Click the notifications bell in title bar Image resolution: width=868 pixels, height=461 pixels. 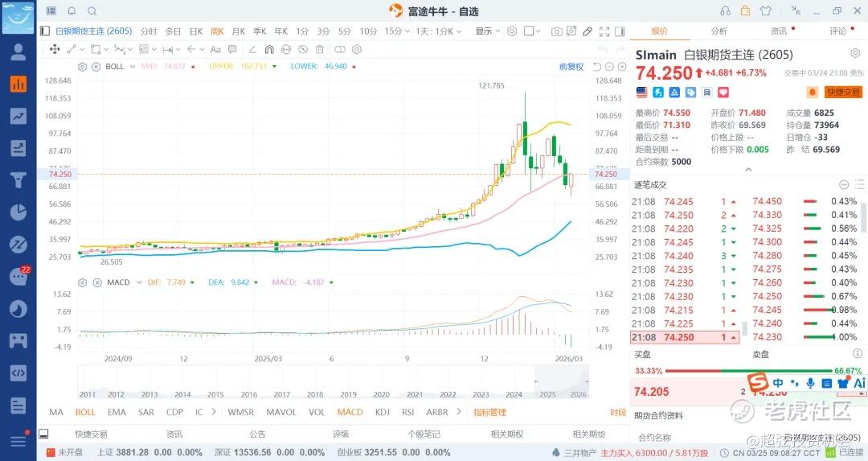coord(72,11)
